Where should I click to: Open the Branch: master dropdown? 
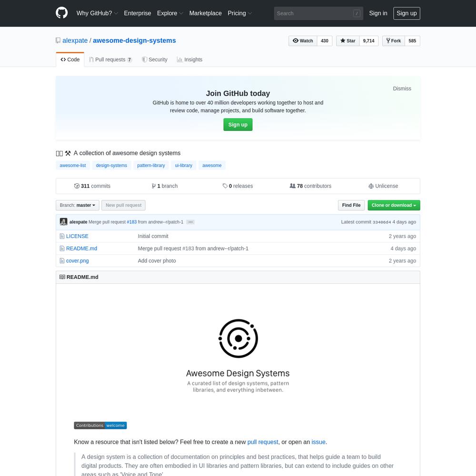click(x=78, y=205)
